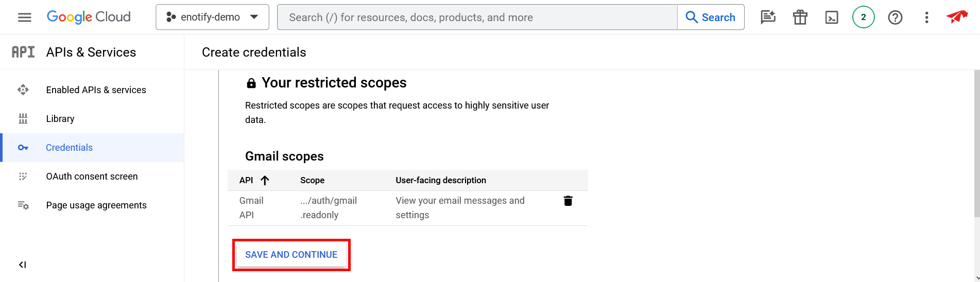Go to Enabled APIs & services
Screen dimensions: 980x282
pyautogui.click(x=96, y=90)
